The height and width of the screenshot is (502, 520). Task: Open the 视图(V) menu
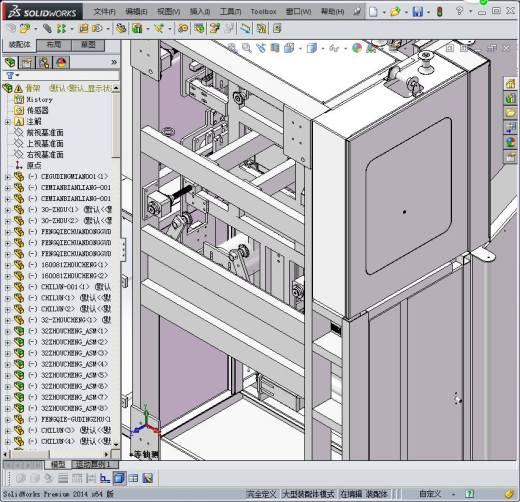169,12
